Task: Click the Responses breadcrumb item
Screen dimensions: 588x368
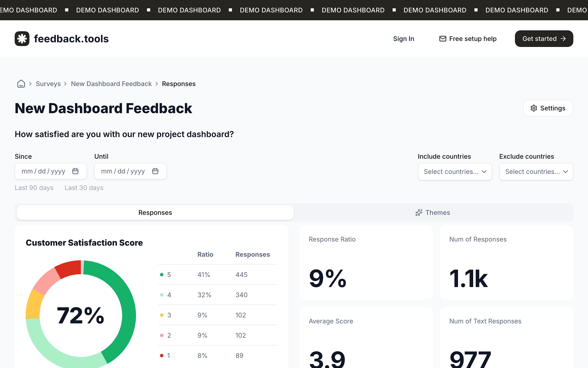Action: (x=179, y=84)
